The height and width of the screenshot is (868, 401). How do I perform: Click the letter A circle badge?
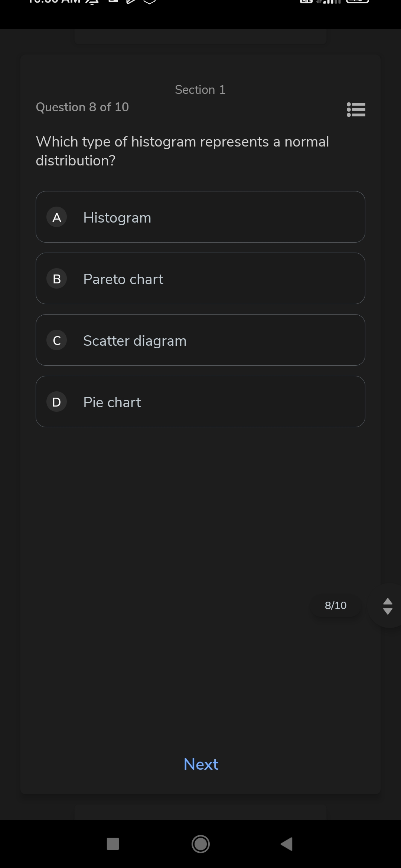[57, 217]
